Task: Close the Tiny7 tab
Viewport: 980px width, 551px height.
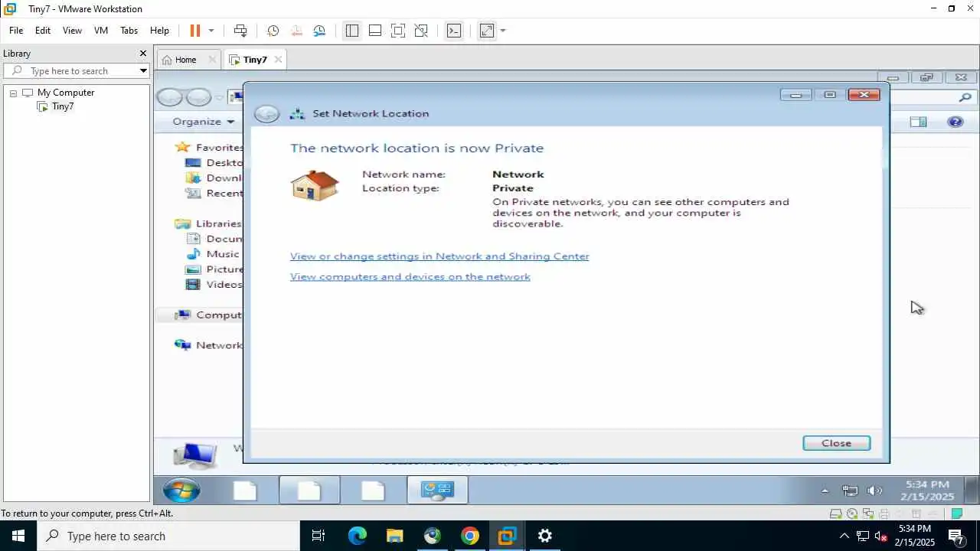Action: point(278,60)
